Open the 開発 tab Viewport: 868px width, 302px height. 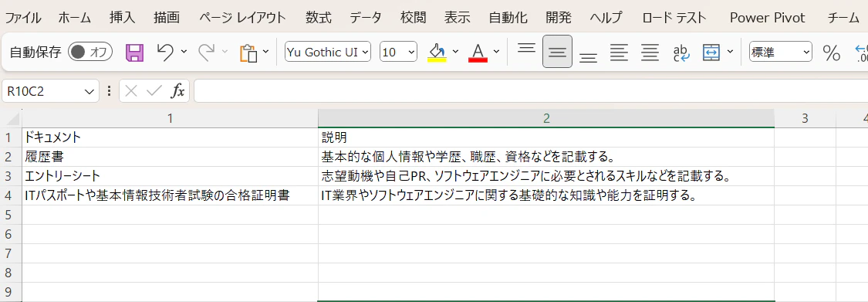click(559, 18)
